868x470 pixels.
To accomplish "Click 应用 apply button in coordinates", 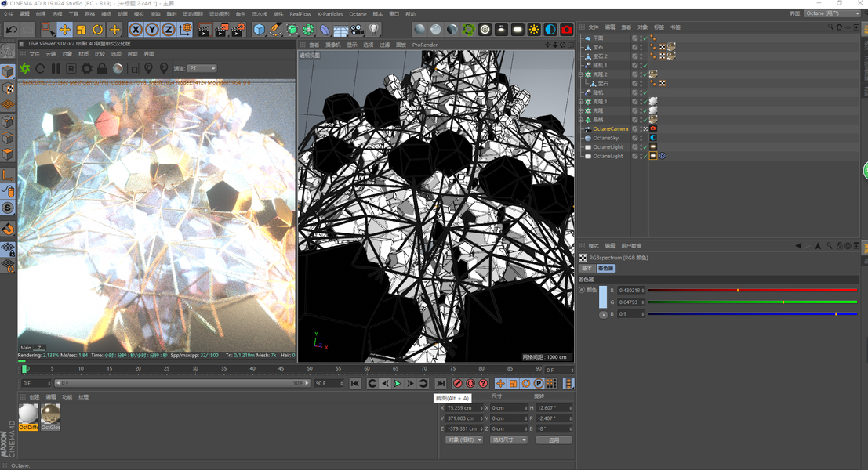I will click(554, 440).
